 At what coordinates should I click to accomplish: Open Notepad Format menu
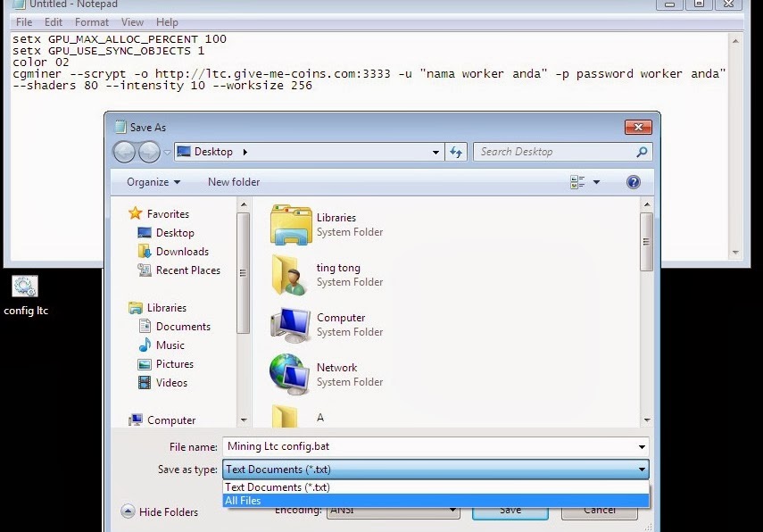(92, 22)
